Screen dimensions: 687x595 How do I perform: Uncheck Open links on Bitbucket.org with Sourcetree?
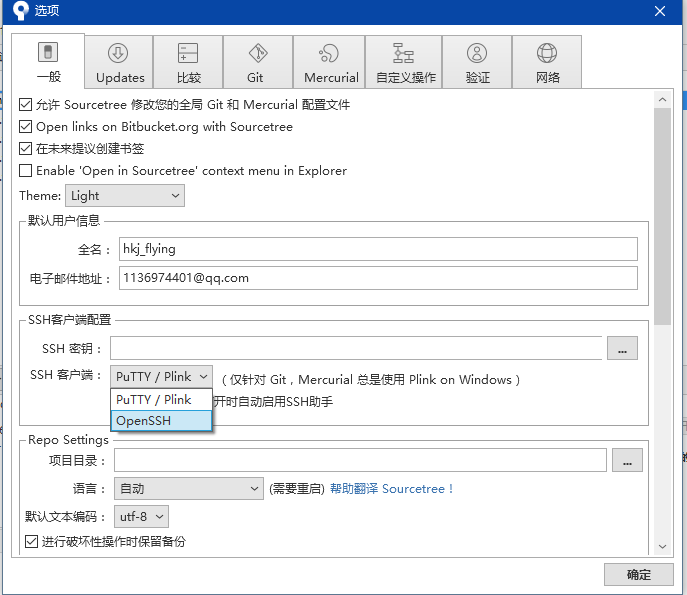(25, 127)
